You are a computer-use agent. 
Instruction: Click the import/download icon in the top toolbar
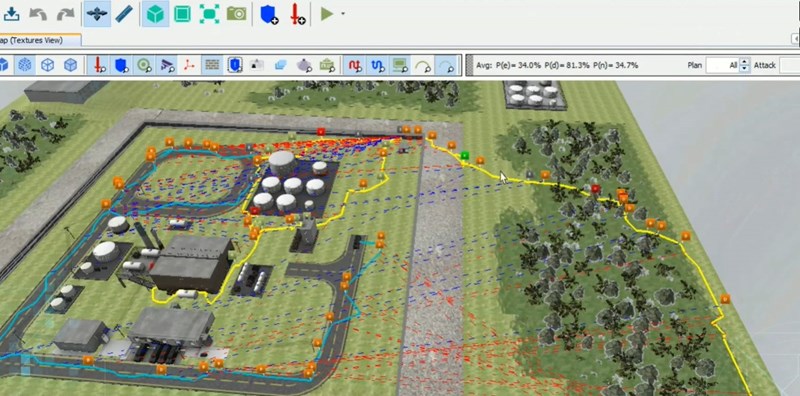coord(11,14)
